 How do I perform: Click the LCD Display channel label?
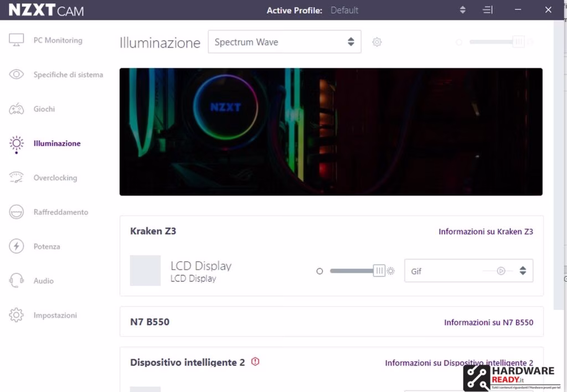(x=200, y=266)
